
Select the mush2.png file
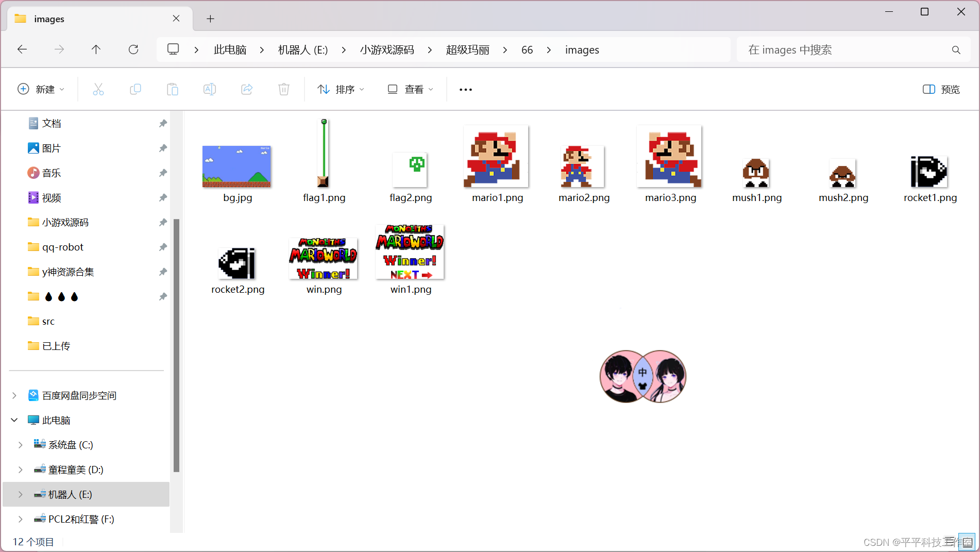[843, 180]
